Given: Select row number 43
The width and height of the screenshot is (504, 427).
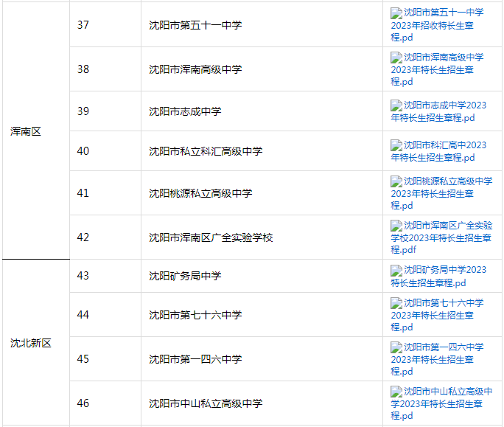Looking at the screenshot, I should pos(83,275).
